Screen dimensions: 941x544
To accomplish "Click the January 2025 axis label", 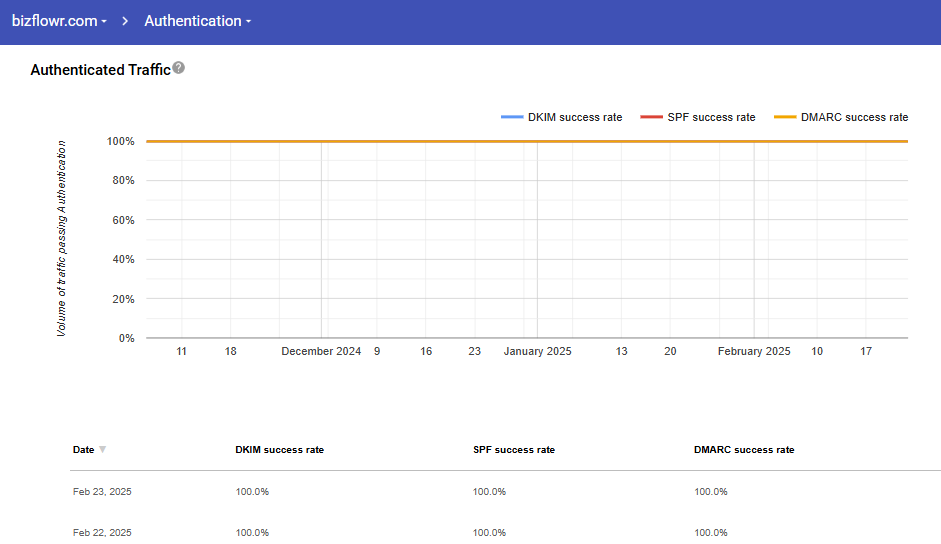I will pyautogui.click(x=537, y=351).
